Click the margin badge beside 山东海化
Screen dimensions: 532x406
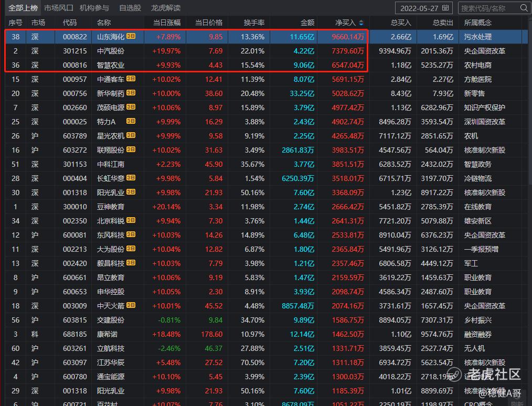[x=131, y=36]
